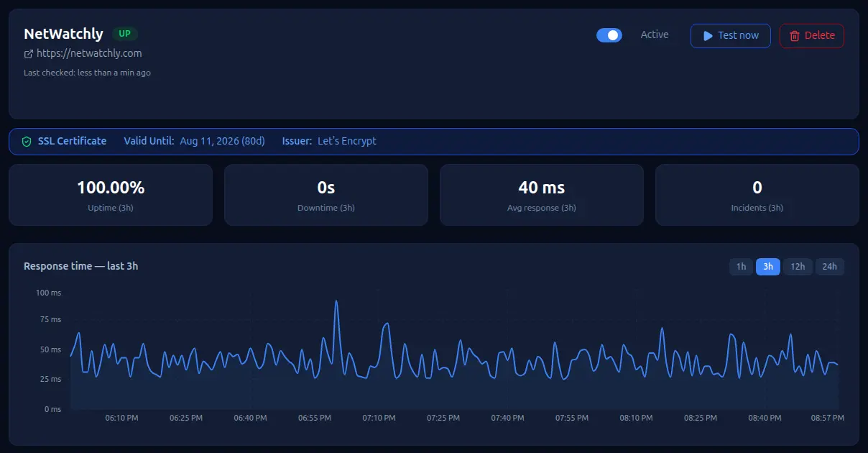Click the 08:57 PM axis label
This screenshot has width=868, height=453.
tap(827, 418)
